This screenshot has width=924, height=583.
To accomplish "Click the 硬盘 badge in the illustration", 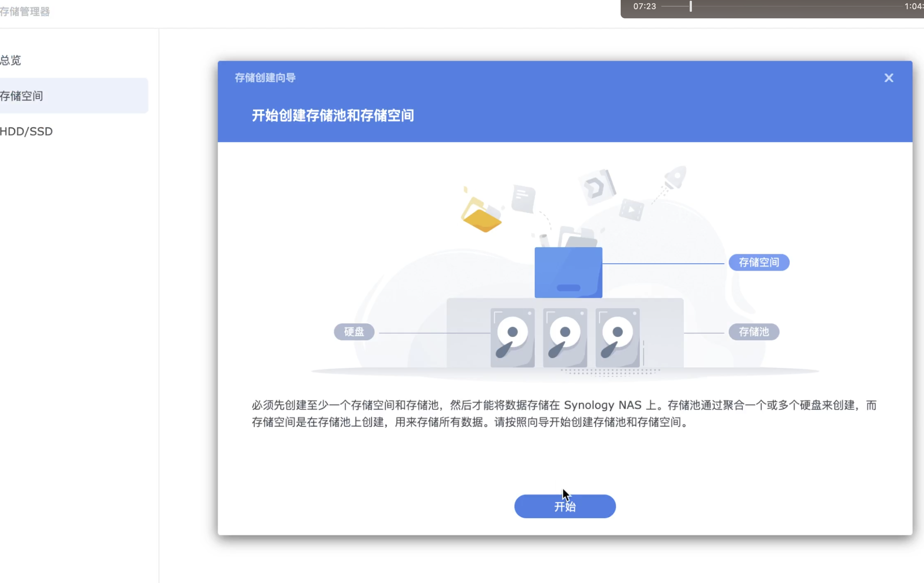I will (x=354, y=332).
